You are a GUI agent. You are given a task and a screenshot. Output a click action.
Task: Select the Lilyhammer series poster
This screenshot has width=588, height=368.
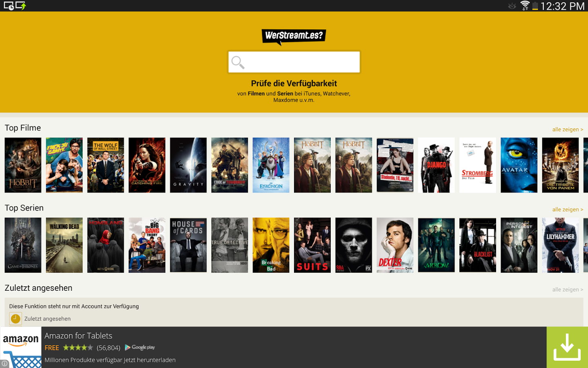[x=560, y=245]
